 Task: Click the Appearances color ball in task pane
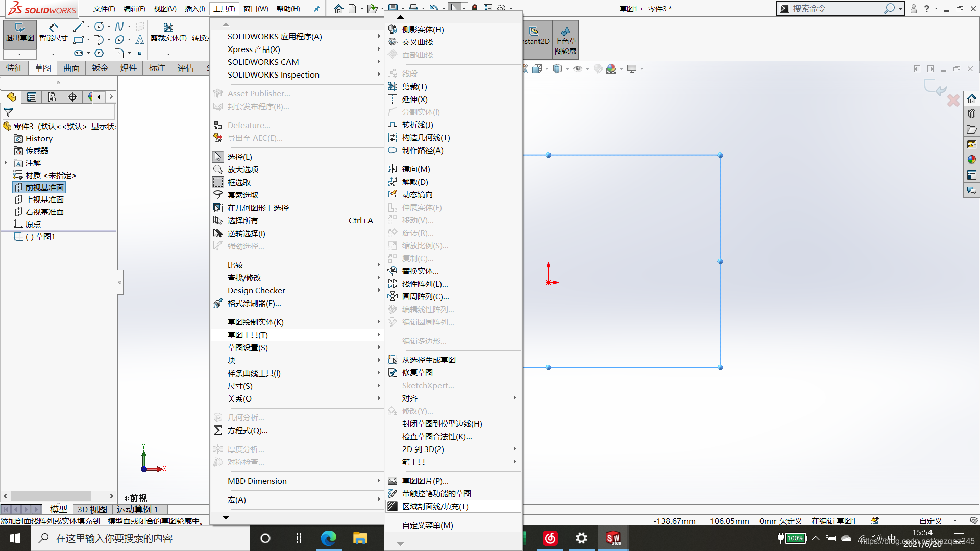[x=971, y=160]
